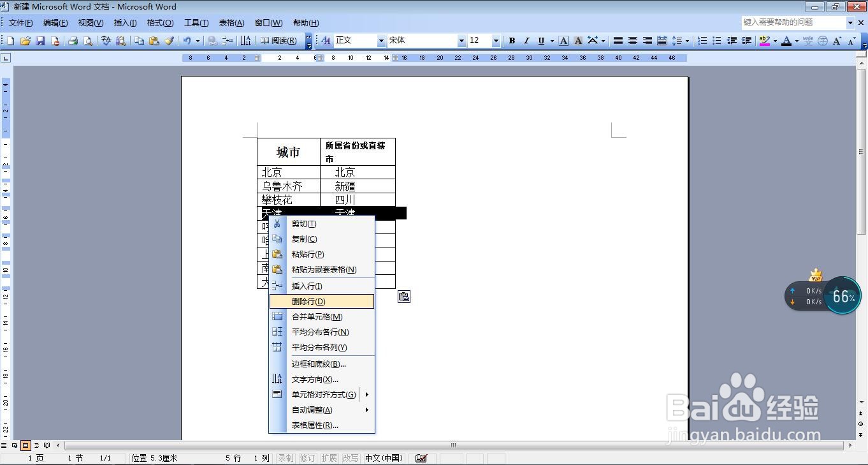Click the Insert Table icon on the toolbar
This screenshot has width=868, height=465.
(x=228, y=40)
